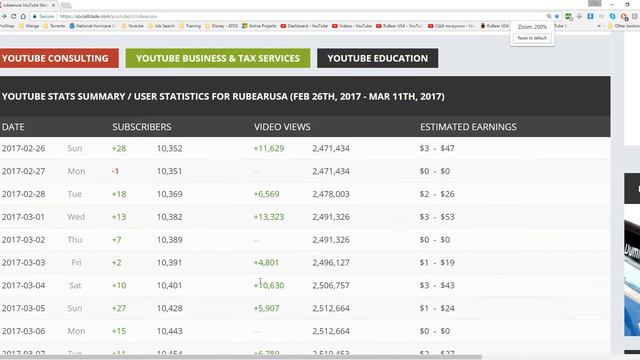Click video views gain +13,323
The image size is (640, 360).
pyautogui.click(x=269, y=217)
